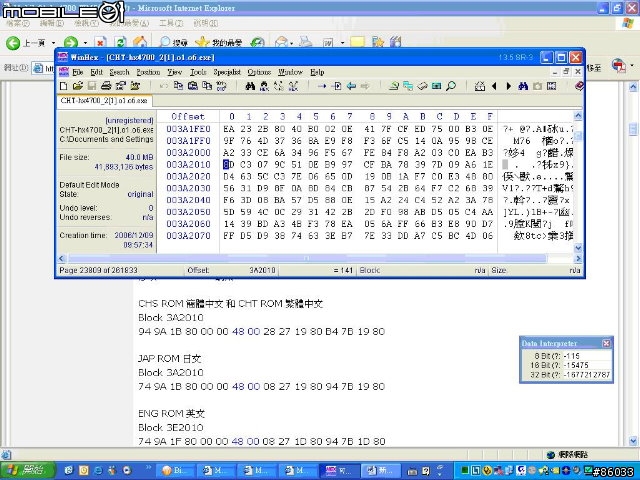The image size is (640, 480).
Task: Click Internet Explorer Home icon
Action: (140, 42)
